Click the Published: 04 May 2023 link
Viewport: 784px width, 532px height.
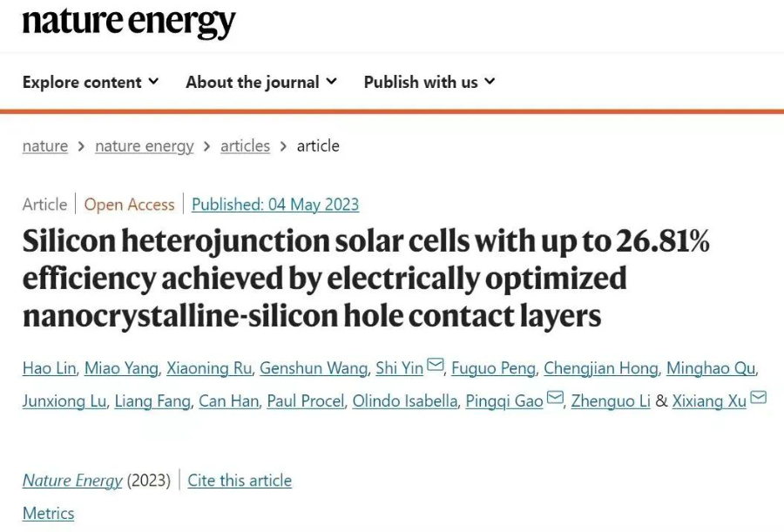pos(275,205)
